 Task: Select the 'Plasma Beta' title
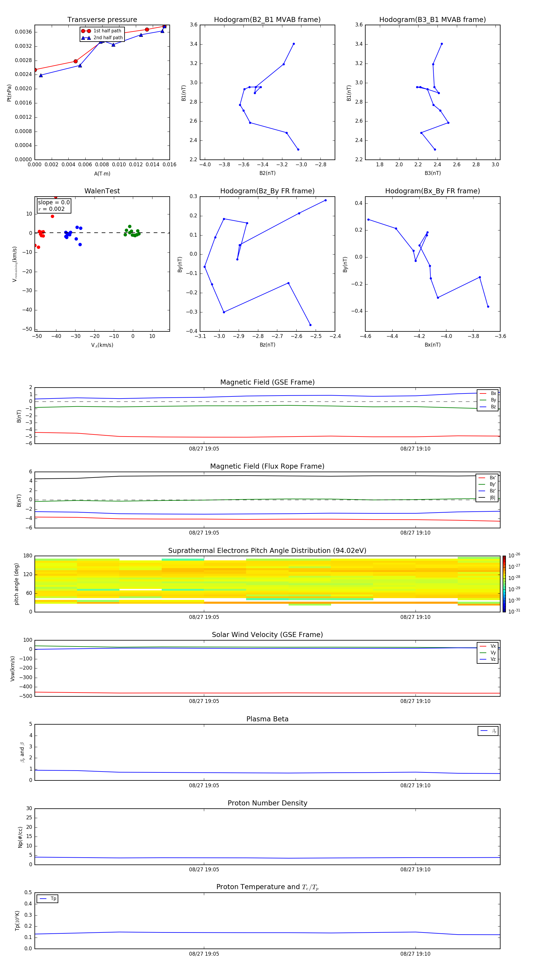click(267, 719)
